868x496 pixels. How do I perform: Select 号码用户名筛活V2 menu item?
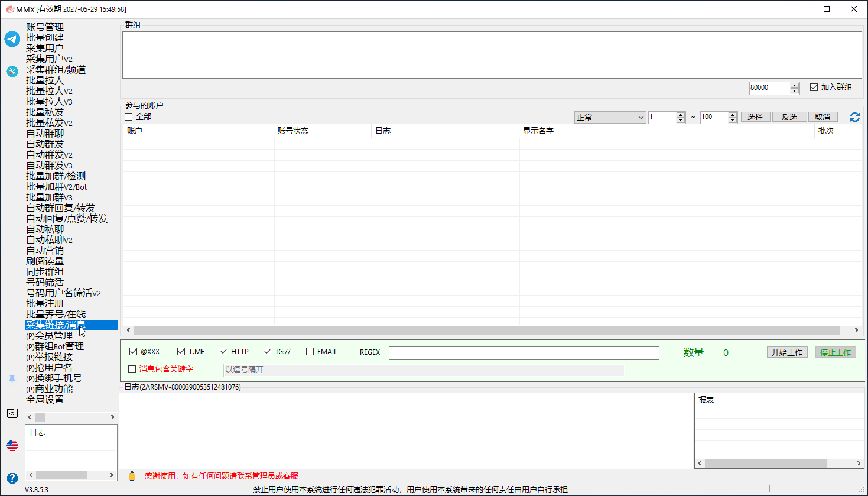(x=64, y=293)
